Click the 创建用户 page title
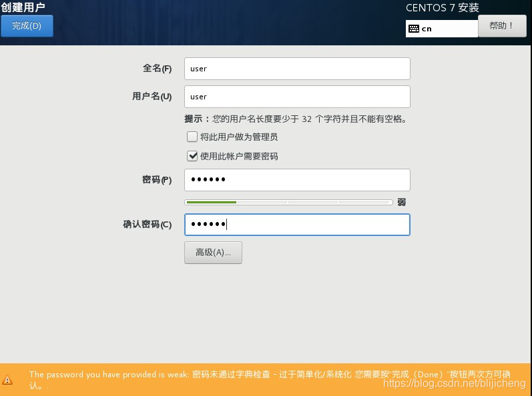The image size is (532, 396). click(23, 7)
